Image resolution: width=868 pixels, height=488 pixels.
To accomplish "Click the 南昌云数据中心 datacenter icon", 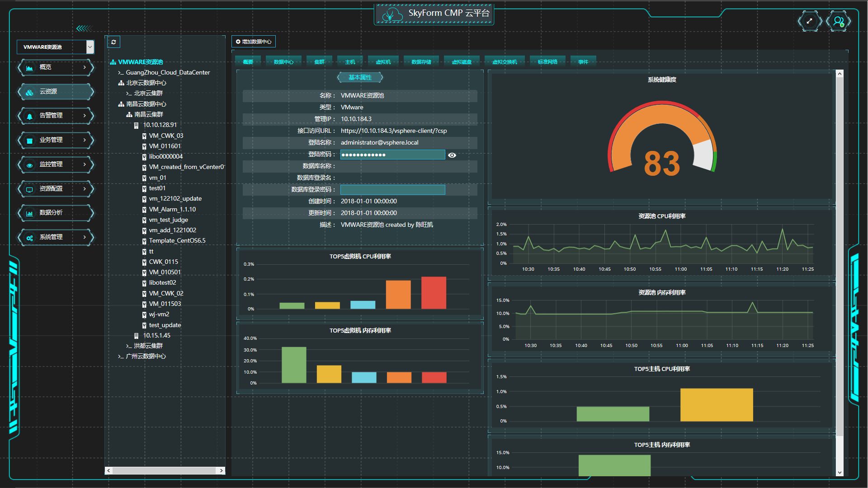I will [x=121, y=104].
